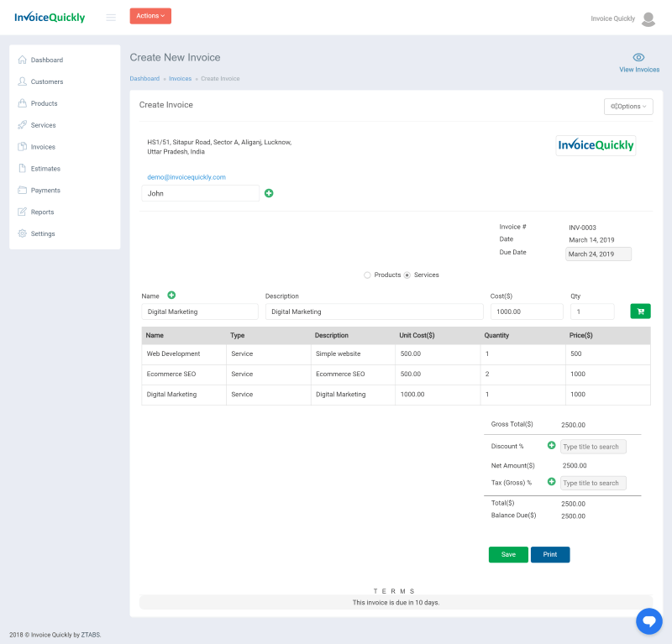
Task: Click the hamburger menu icon in header
Action: pos(111,18)
